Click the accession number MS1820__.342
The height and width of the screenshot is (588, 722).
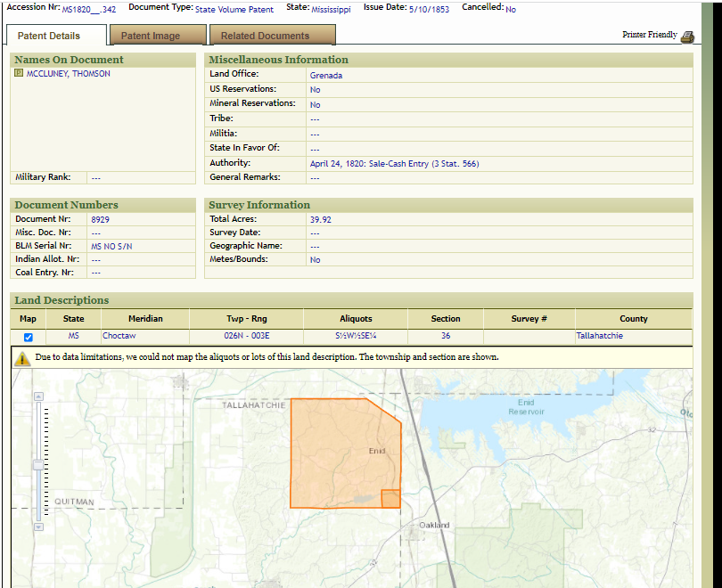coord(88,9)
